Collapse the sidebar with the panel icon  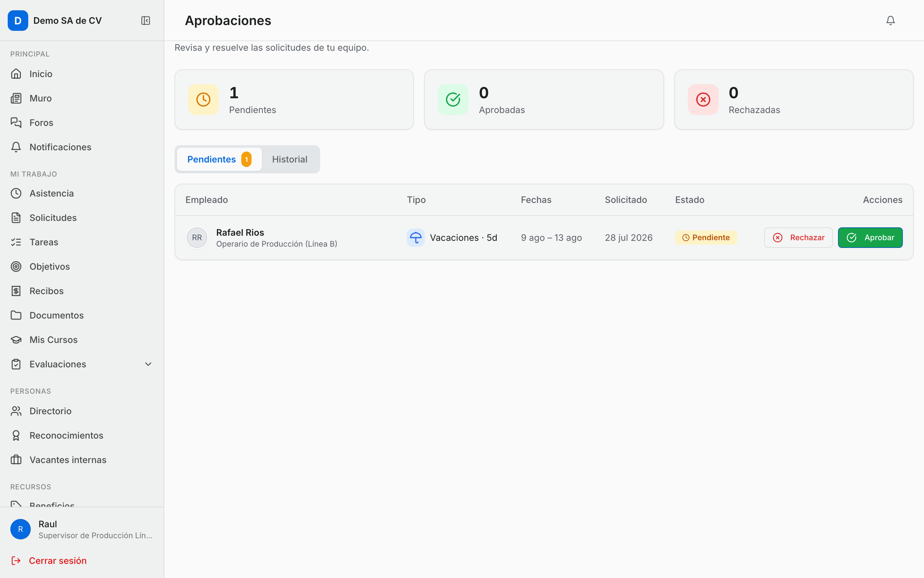pyautogui.click(x=145, y=21)
